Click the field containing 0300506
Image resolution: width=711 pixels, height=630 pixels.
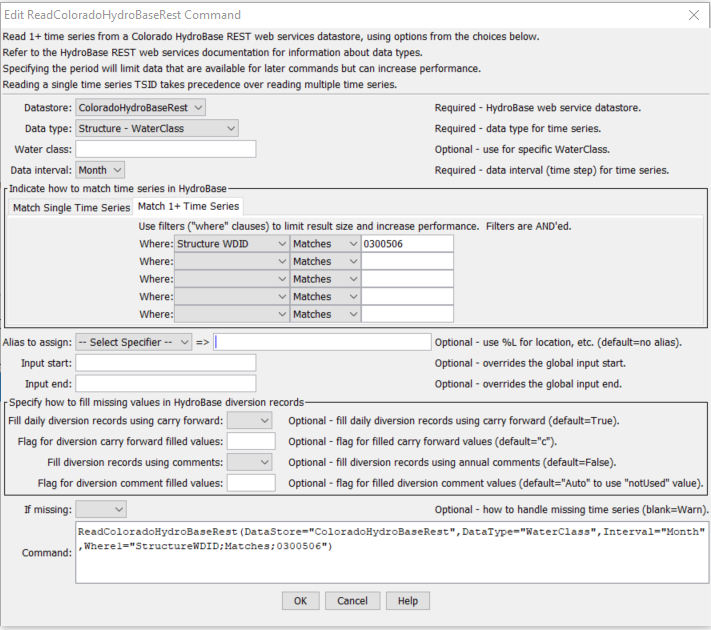point(407,244)
